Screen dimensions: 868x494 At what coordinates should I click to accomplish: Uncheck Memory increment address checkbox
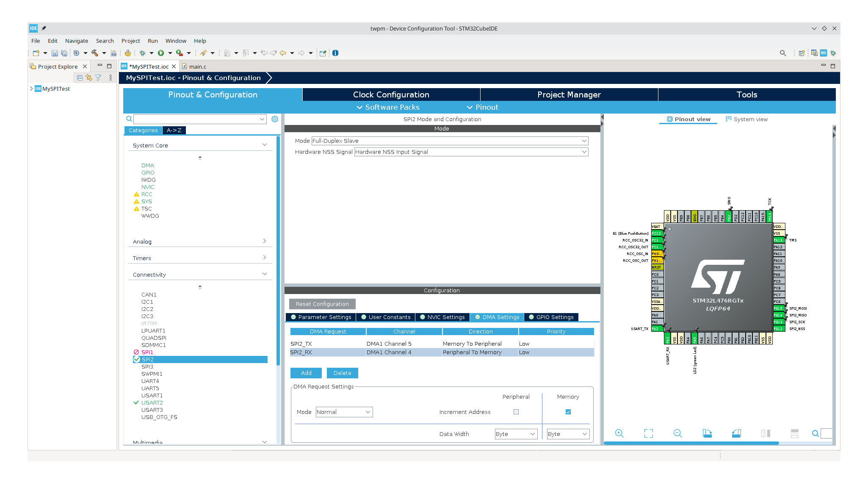click(x=568, y=412)
